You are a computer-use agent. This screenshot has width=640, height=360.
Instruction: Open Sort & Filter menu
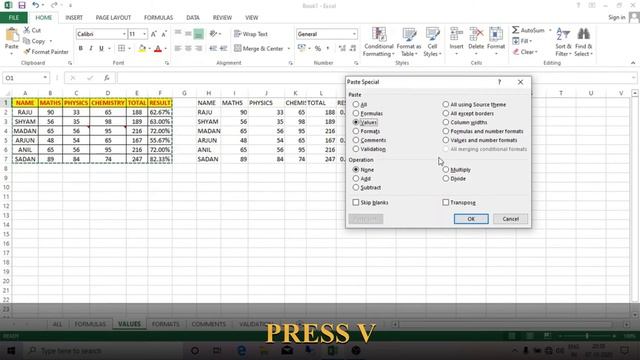[x=563, y=42]
